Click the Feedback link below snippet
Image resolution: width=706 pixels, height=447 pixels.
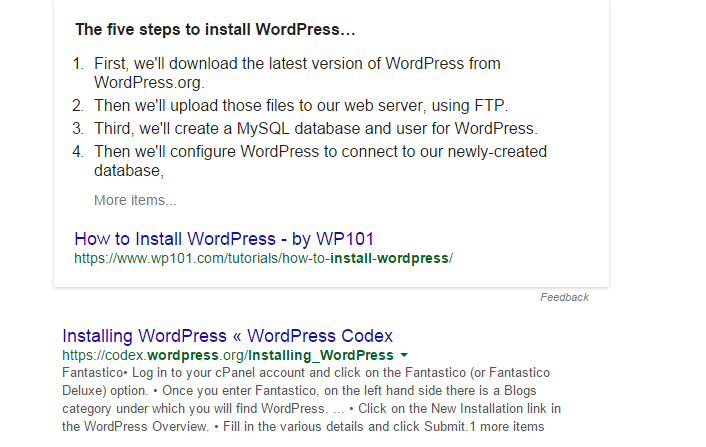pyautogui.click(x=564, y=297)
